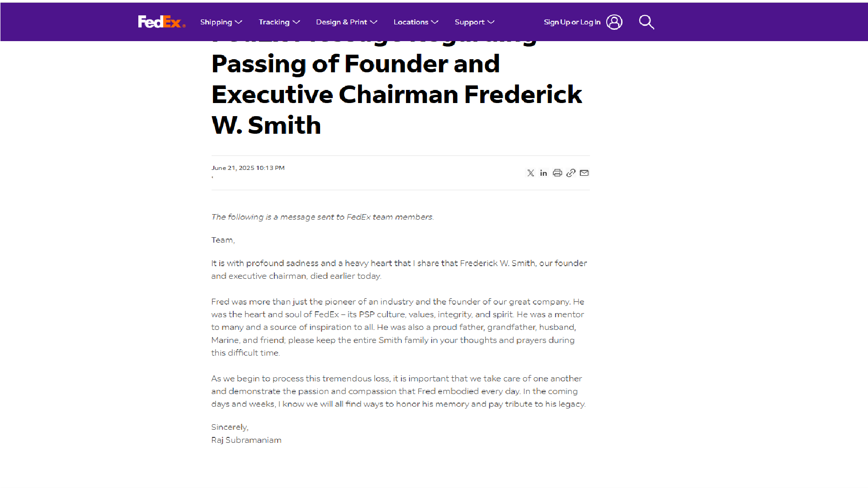Share the article on X

pyautogui.click(x=530, y=173)
